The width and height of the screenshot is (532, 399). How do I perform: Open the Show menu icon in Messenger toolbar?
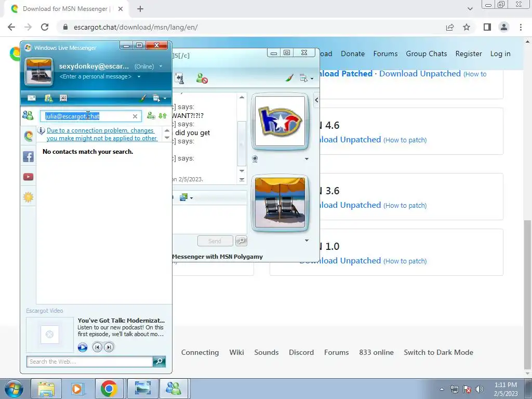[156, 98]
